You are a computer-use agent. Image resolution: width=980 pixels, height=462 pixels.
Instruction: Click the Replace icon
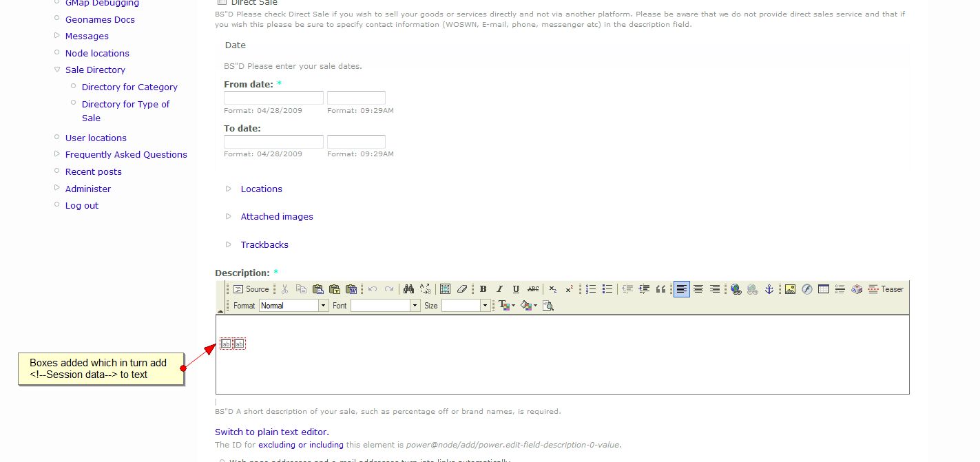tap(426, 289)
